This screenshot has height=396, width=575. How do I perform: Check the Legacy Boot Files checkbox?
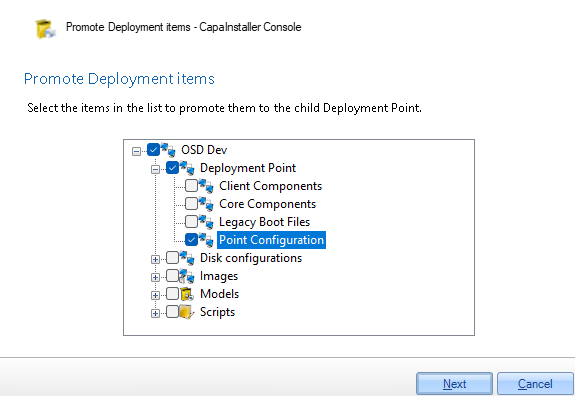click(x=191, y=221)
